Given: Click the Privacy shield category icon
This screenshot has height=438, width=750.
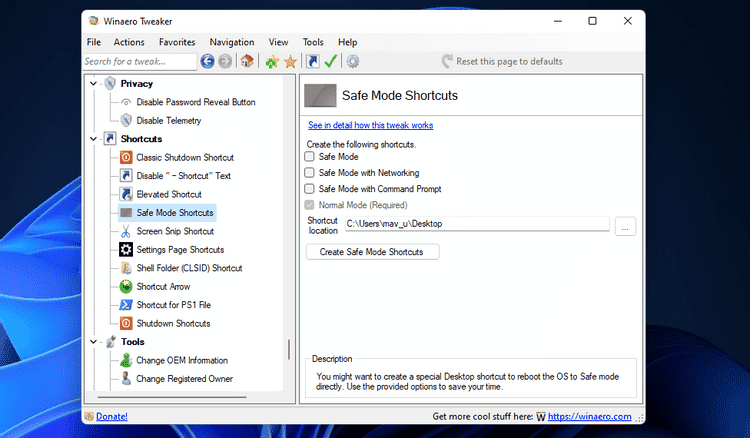Looking at the screenshot, I should pyautogui.click(x=110, y=83).
